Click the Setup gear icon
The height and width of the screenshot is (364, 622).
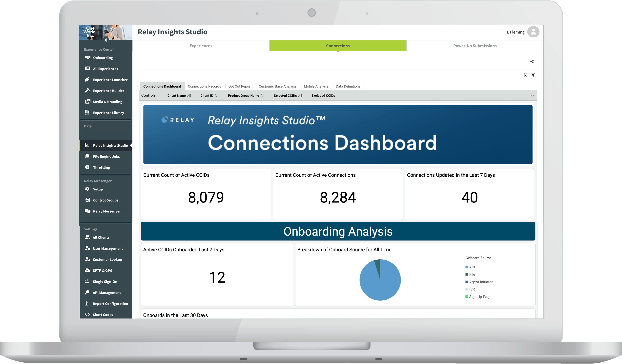click(87, 189)
